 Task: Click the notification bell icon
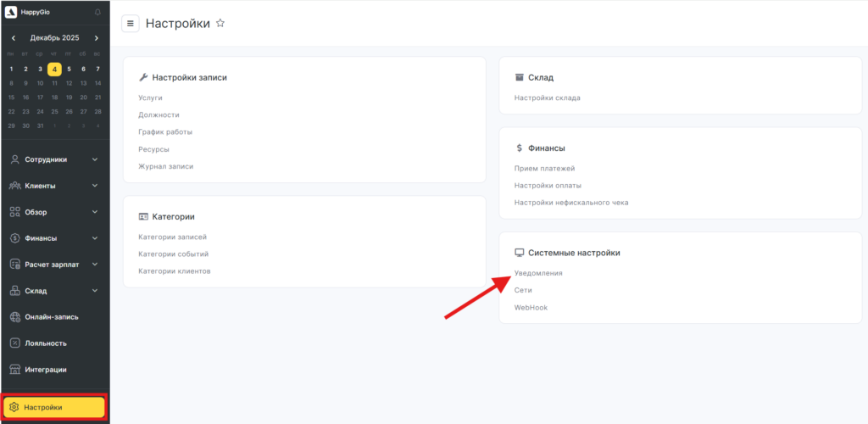point(97,13)
